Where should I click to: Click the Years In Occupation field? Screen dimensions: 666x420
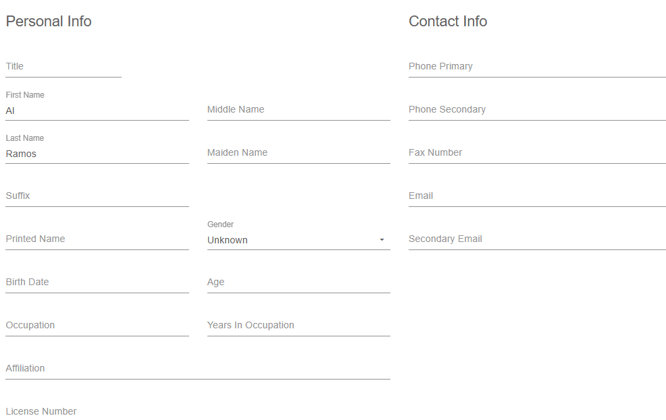pyautogui.click(x=298, y=325)
